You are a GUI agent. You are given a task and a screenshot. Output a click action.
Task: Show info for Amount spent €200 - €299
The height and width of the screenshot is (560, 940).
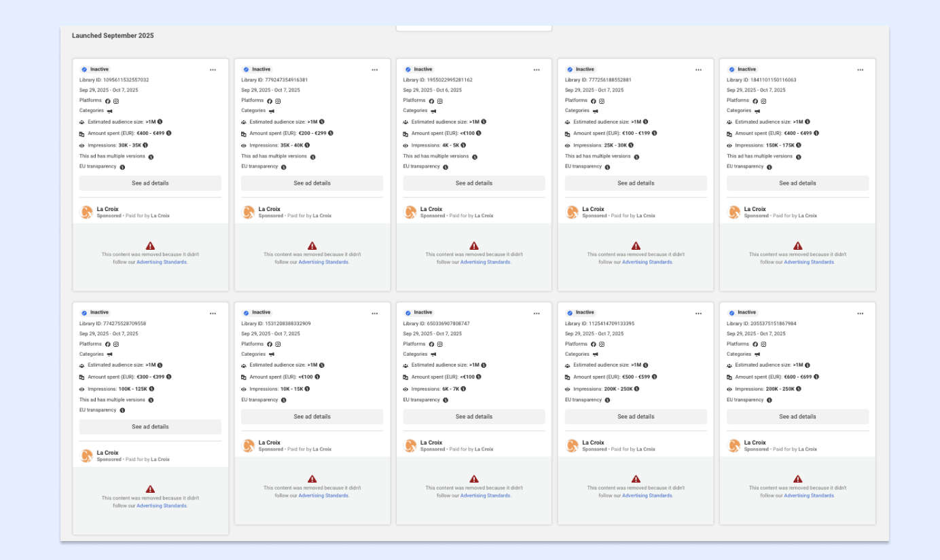pyautogui.click(x=331, y=134)
